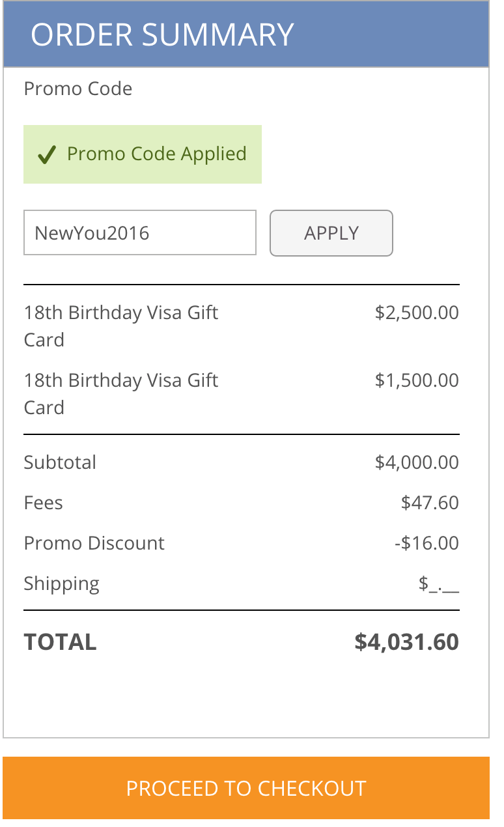Click the ORDER SUMMARY header
The height and width of the screenshot is (827, 504).
162,35
